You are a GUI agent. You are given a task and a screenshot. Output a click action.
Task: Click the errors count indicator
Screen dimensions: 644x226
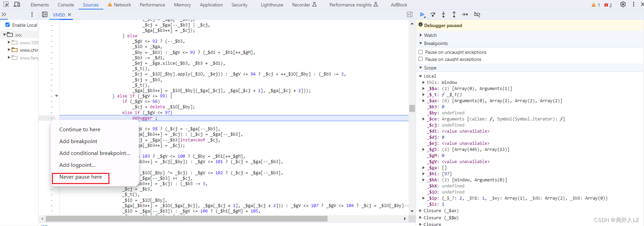coord(608,5)
